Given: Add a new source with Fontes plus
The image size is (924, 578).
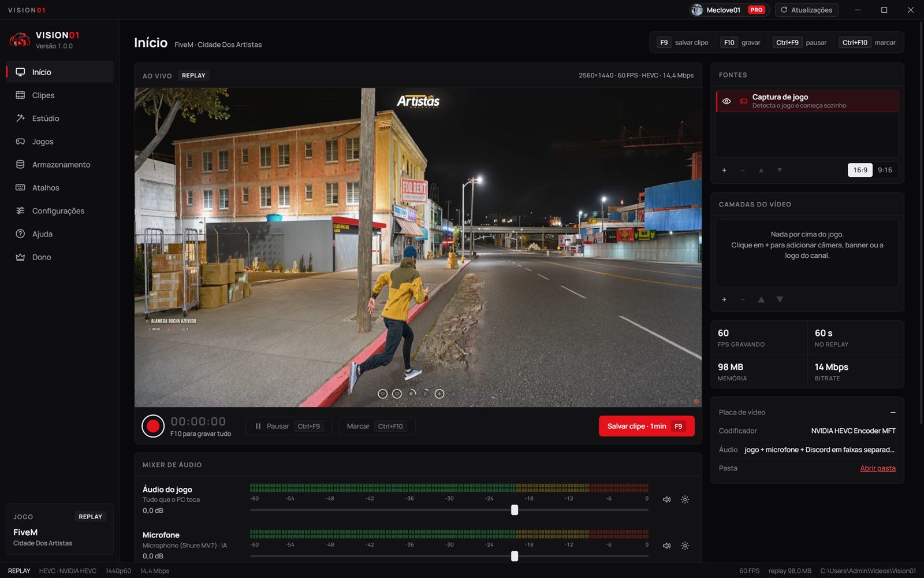Looking at the screenshot, I should (x=724, y=171).
